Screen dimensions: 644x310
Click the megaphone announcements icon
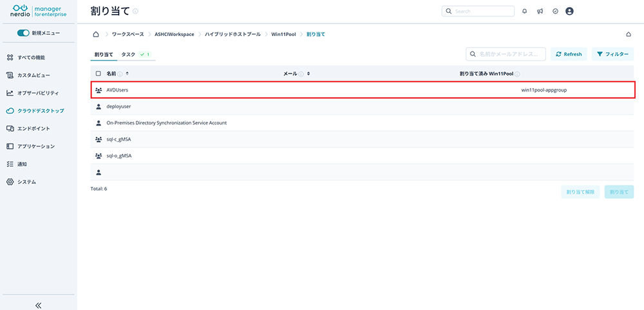coord(540,12)
